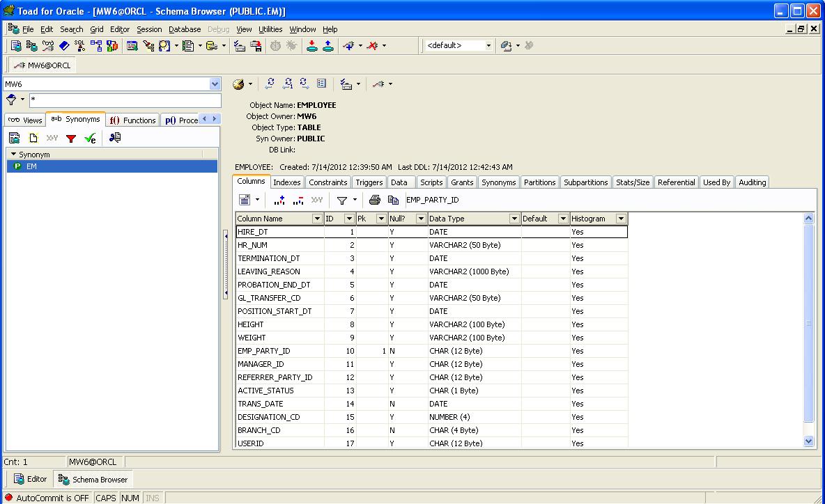Click the rollback icon in main toolbar
Viewport: 825px width, 504px height.
[x=327, y=46]
